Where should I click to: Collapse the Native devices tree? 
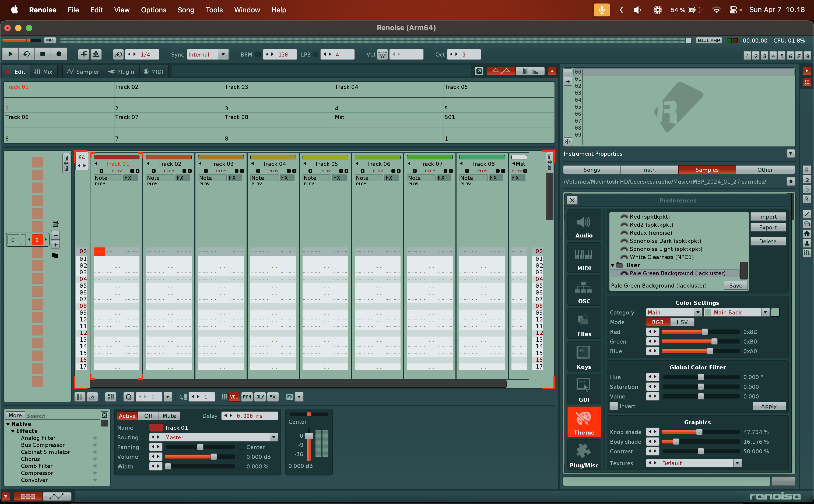pyautogui.click(x=8, y=424)
